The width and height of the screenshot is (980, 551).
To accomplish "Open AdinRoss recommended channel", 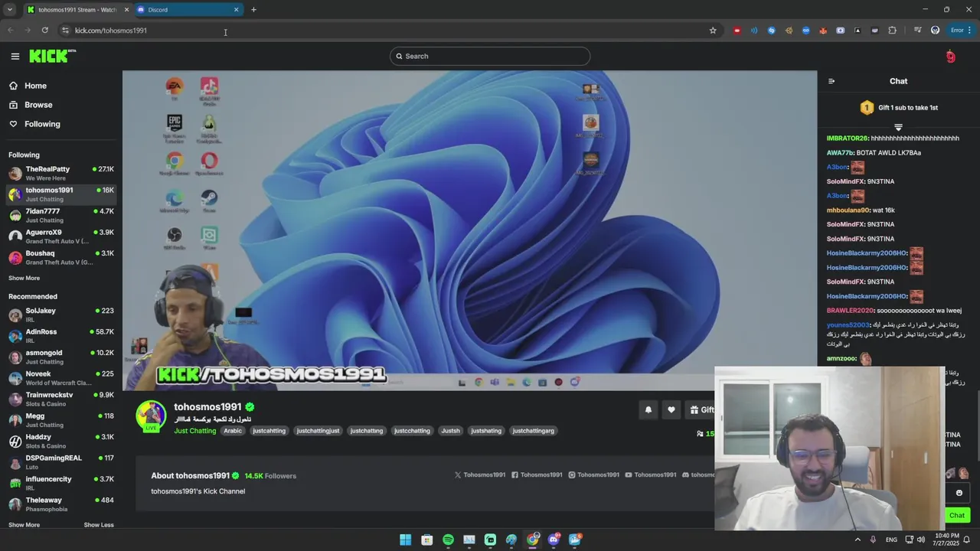I will point(61,336).
